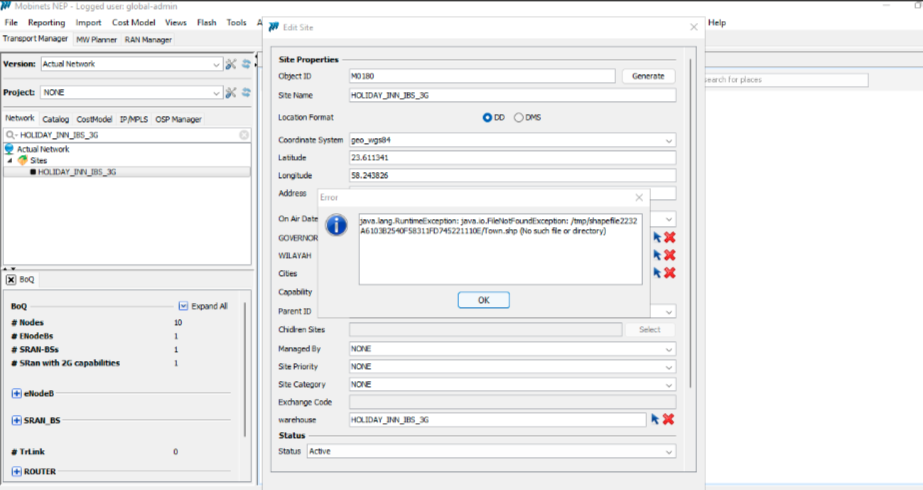The width and height of the screenshot is (923, 490).
Task: Open the Site Priority dropdown
Action: [x=669, y=367]
